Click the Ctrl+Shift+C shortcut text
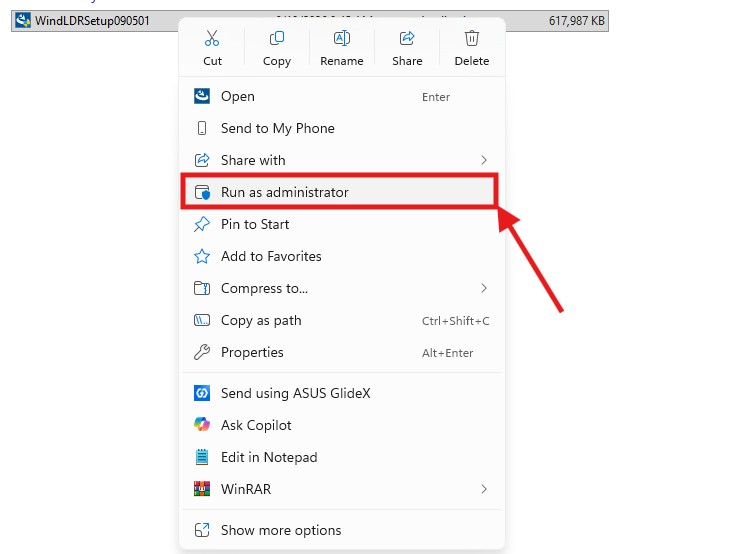The image size is (737, 554). coord(455,321)
